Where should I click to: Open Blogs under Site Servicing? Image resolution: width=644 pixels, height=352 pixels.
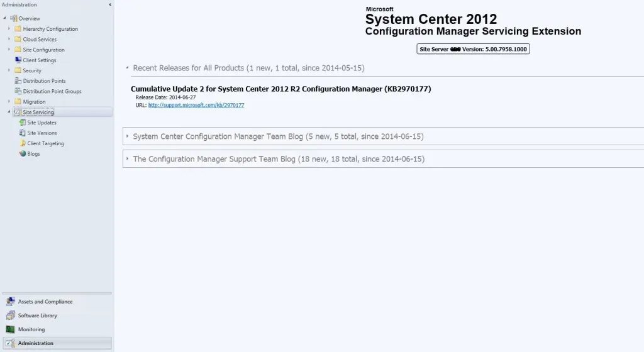(x=33, y=154)
